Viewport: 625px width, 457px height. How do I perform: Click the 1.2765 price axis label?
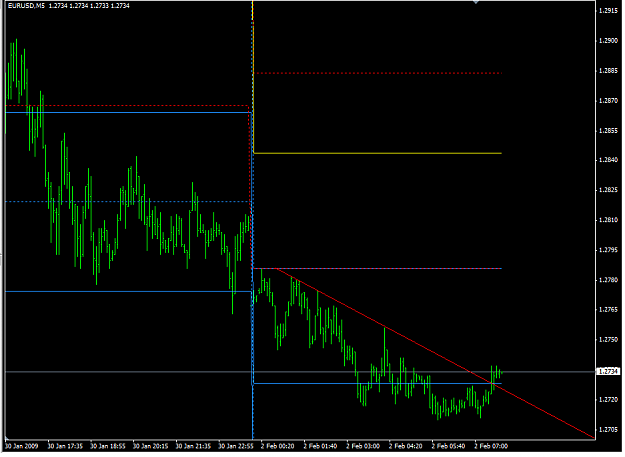pyautogui.click(x=609, y=310)
